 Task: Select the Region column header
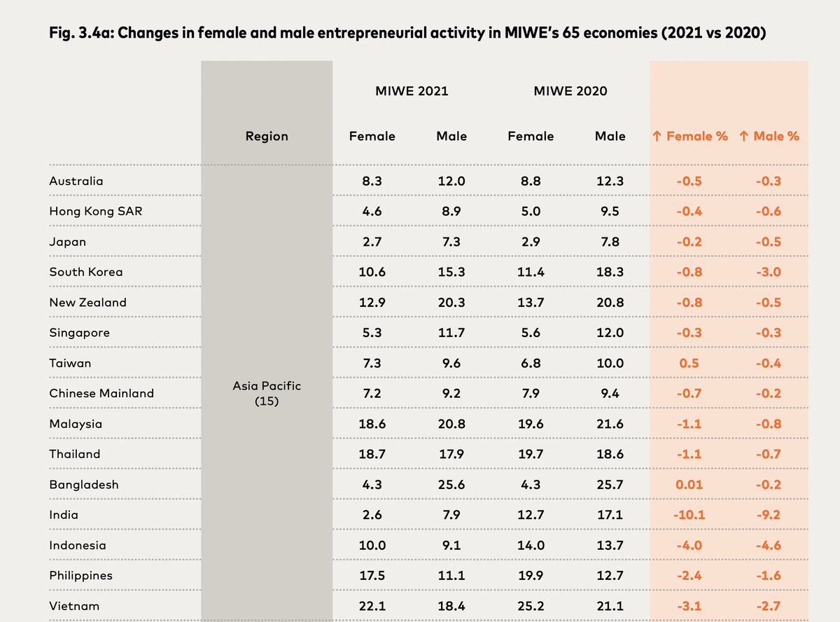tap(267, 137)
